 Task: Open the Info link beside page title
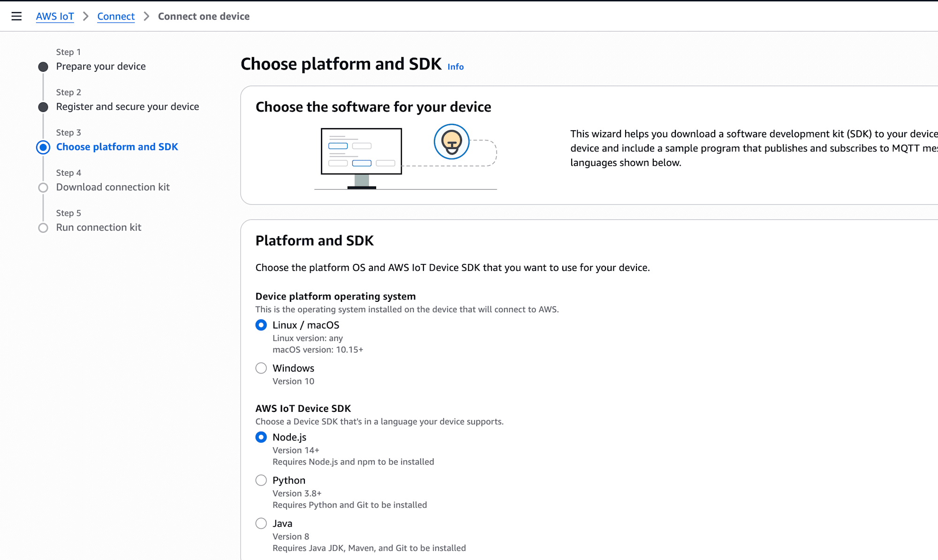pos(455,67)
